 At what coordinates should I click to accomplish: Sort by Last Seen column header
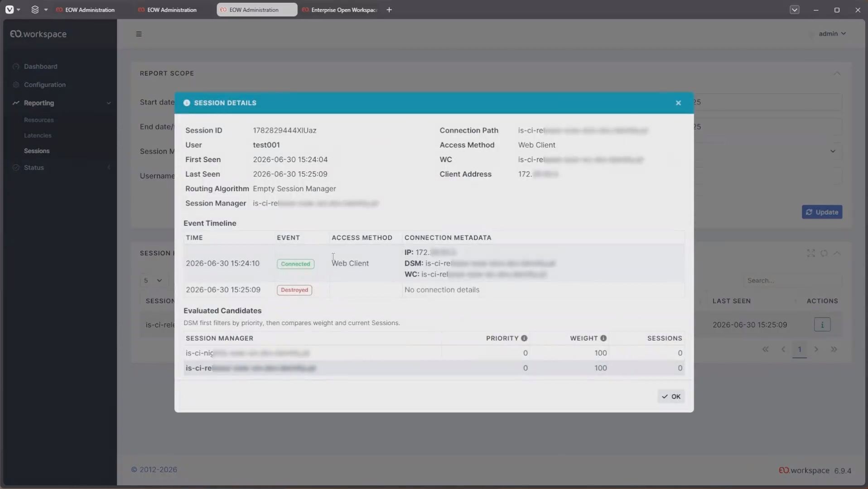731,301
